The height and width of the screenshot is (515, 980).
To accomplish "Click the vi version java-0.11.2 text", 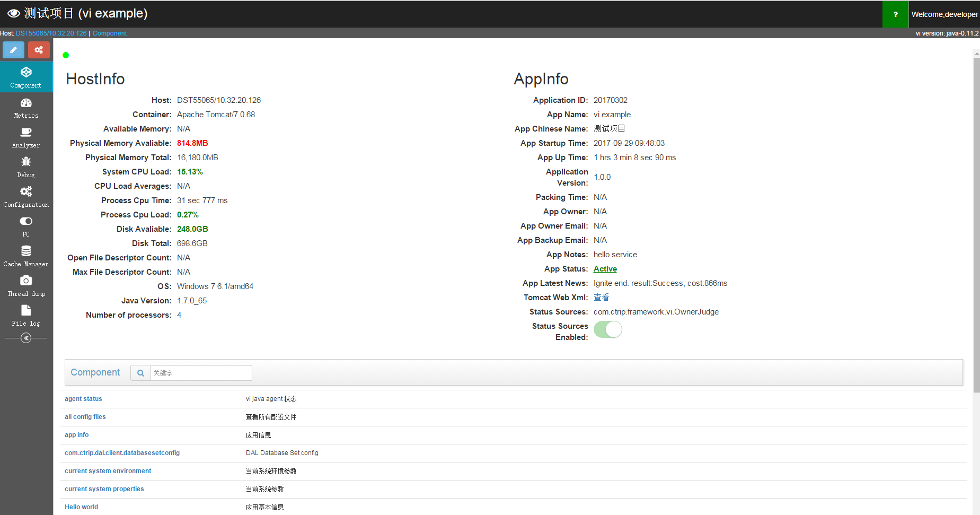I will (947, 33).
